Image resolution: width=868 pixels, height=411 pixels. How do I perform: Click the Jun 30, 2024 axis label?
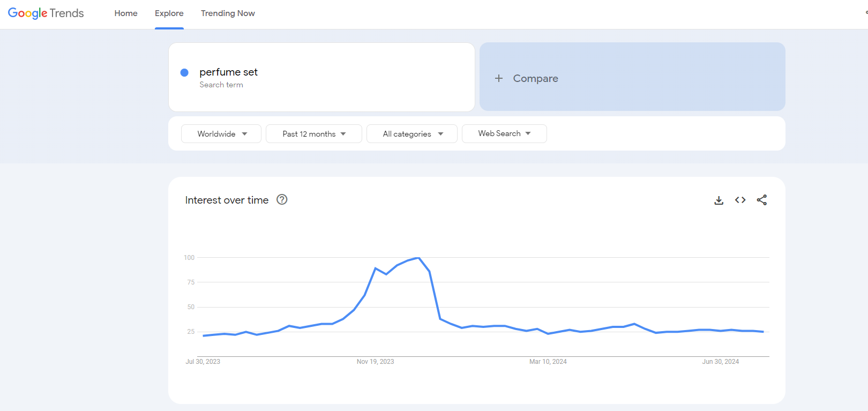click(x=721, y=362)
